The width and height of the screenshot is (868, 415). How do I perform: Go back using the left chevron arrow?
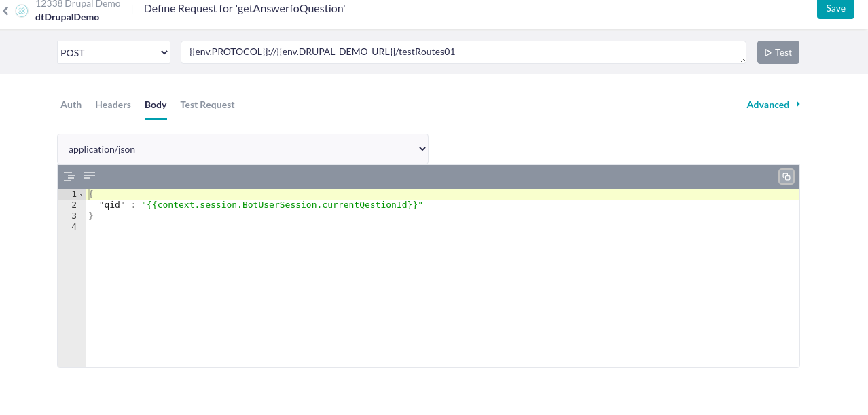tap(6, 11)
